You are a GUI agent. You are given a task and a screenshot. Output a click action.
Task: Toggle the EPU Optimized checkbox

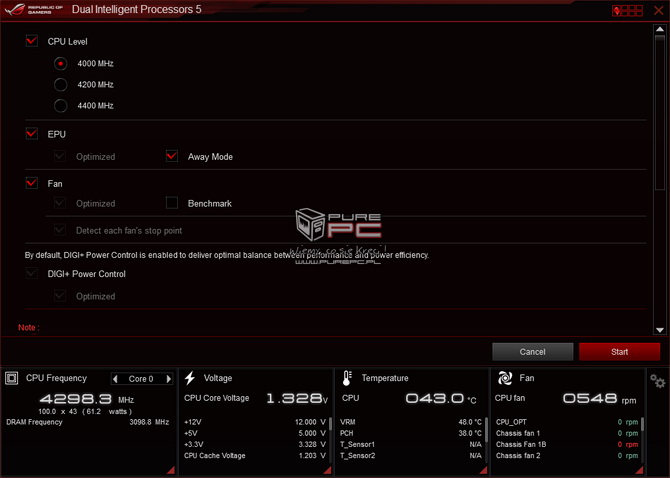click(x=60, y=156)
